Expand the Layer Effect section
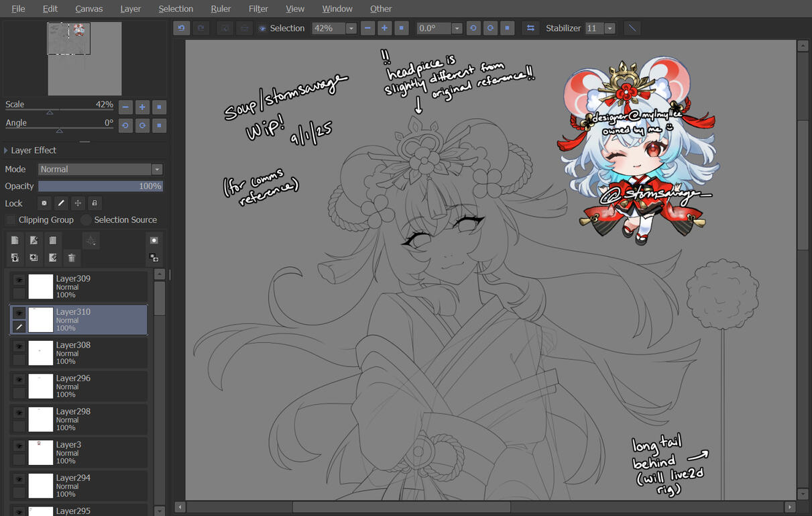Screen dimensions: 812x516 pos(7,150)
